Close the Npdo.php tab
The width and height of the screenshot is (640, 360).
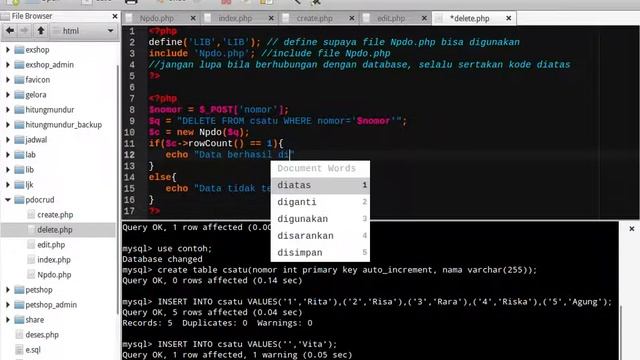pyautogui.click(x=193, y=18)
